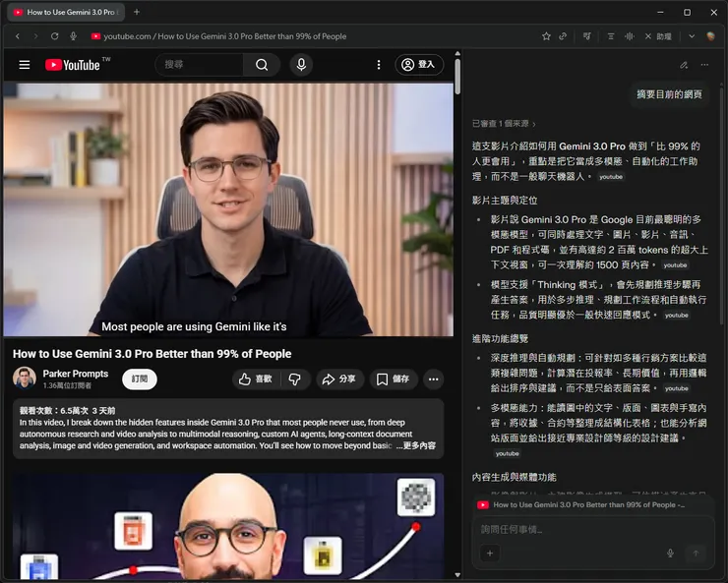Dislike the video with thumbs-down
Viewport: 728px width, 583px height.
pyautogui.click(x=295, y=379)
